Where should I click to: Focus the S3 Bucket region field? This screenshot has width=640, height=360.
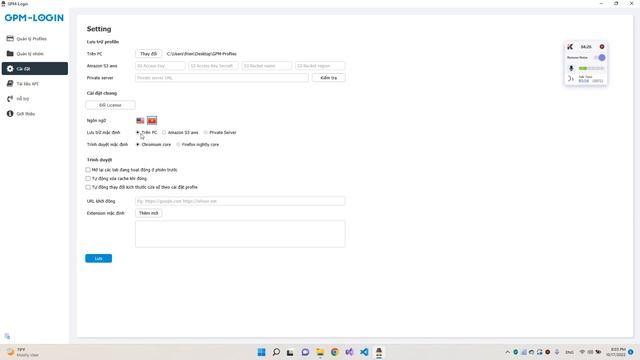[x=320, y=66]
